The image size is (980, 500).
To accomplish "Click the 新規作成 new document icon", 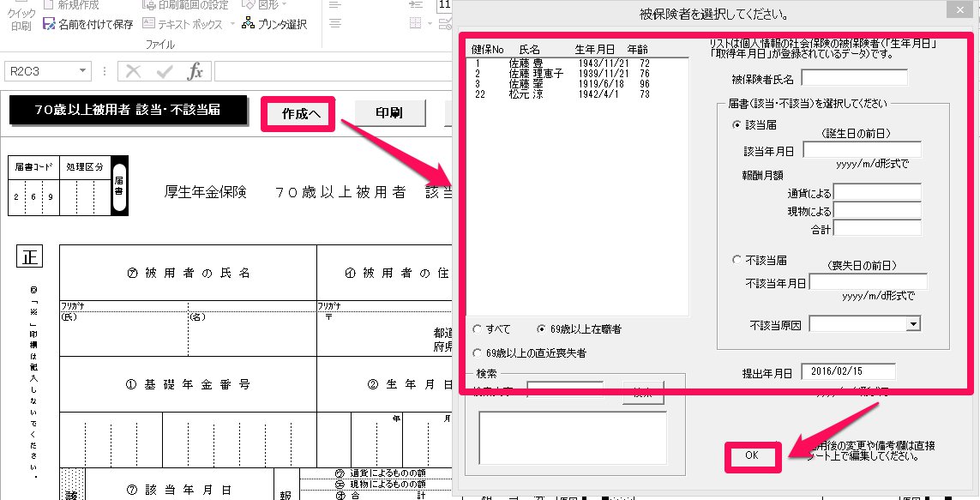I will 49,5.
